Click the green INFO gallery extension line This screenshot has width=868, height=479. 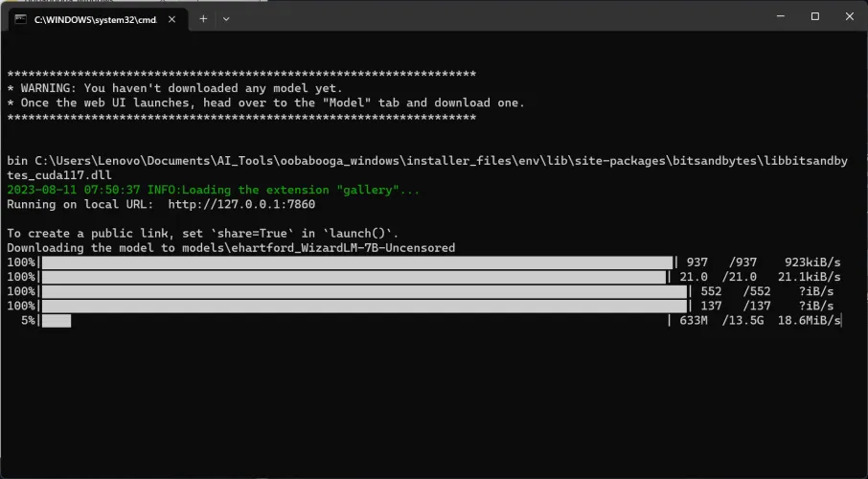pos(213,190)
